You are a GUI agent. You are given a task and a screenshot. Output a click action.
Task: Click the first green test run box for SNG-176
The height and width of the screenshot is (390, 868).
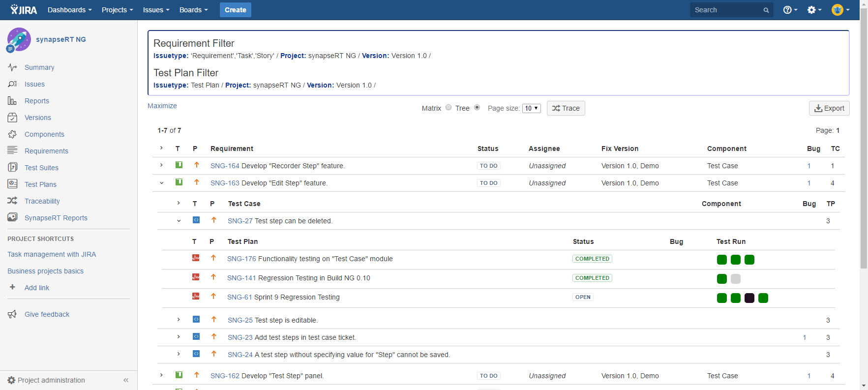point(722,260)
